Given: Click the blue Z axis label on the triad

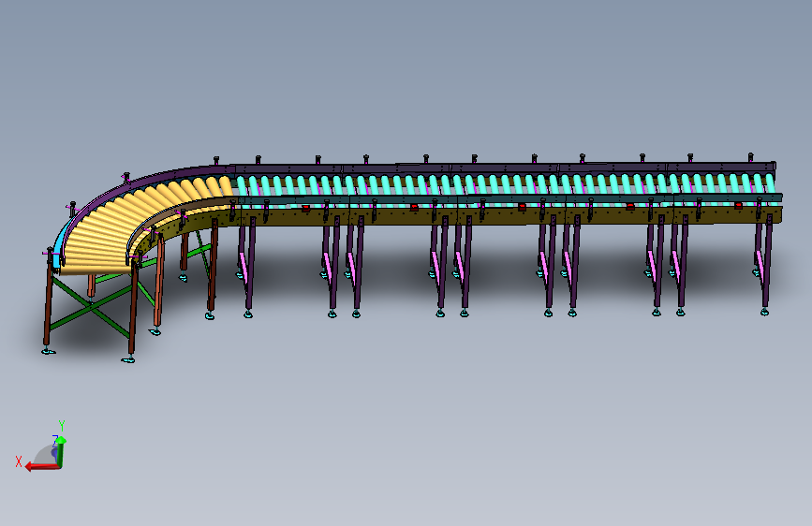Looking at the screenshot, I should (54, 441).
